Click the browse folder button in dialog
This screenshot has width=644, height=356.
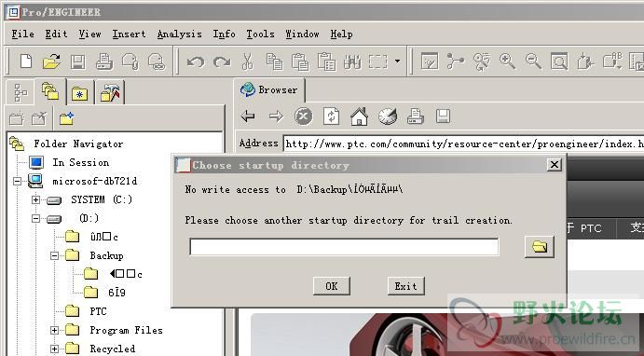(x=540, y=247)
